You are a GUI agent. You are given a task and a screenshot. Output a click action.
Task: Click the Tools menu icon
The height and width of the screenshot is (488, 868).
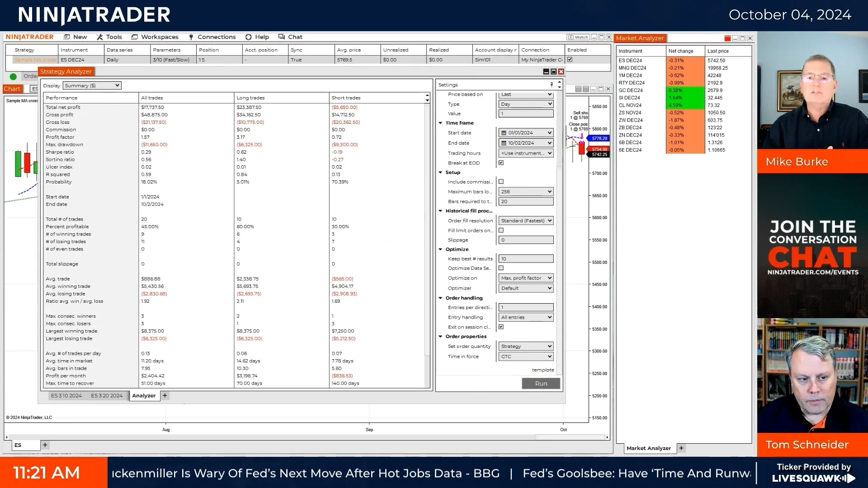99,37
